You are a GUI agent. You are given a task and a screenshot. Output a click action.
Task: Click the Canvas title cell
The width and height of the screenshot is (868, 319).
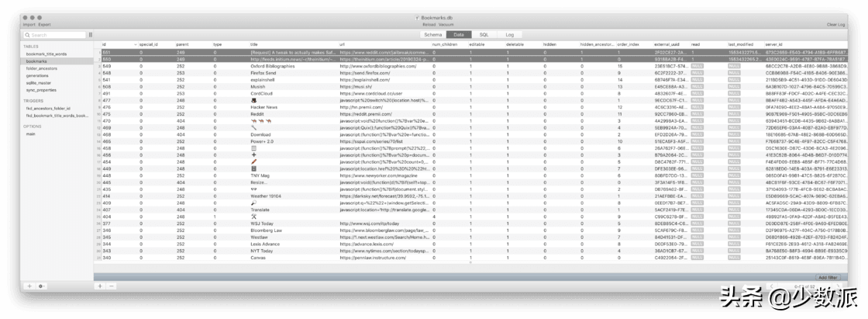click(x=259, y=258)
